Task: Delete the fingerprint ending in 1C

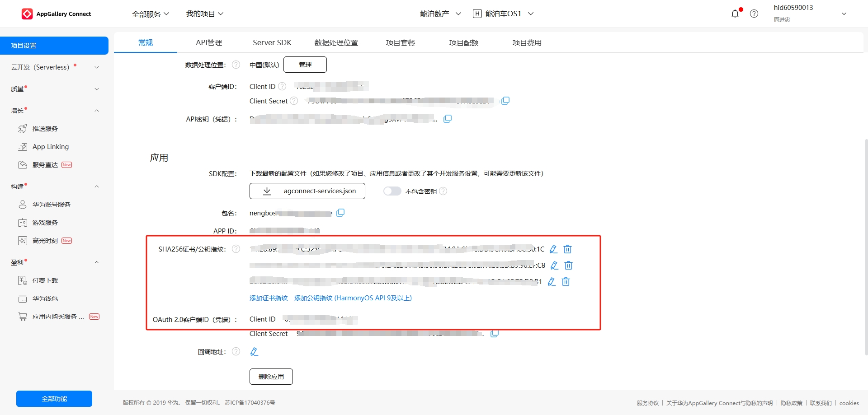Action: tap(568, 249)
